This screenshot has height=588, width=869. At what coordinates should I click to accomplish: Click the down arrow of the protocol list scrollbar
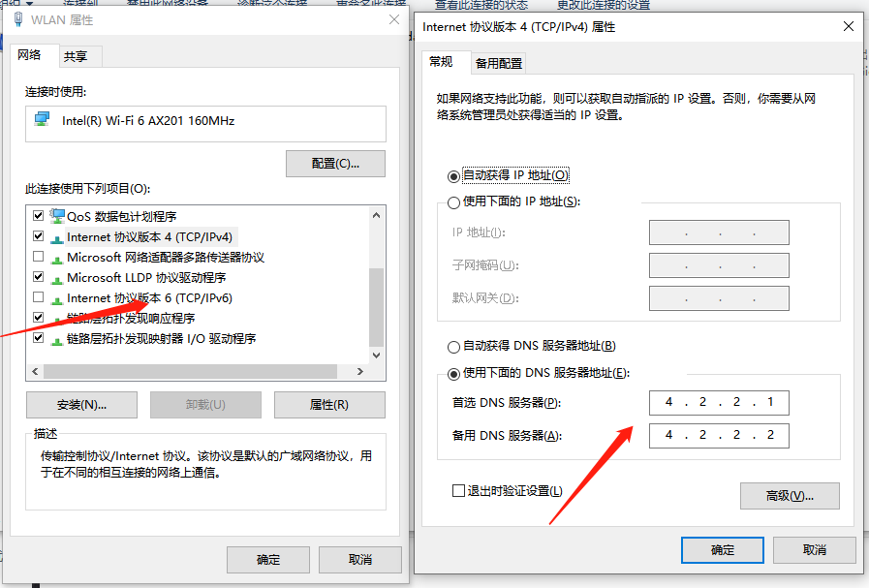(376, 355)
